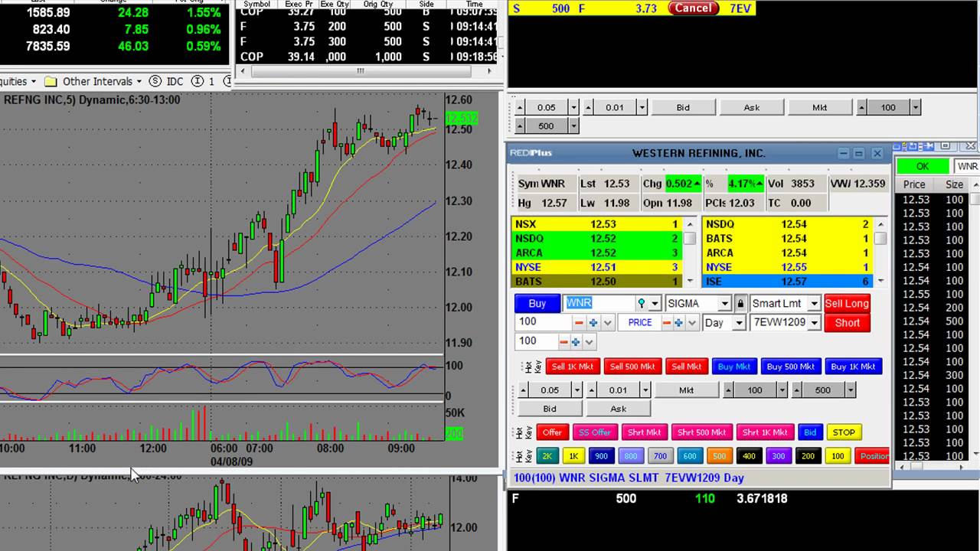Click the blue Buy button
The width and height of the screenshot is (980, 551).
tap(537, 304)
